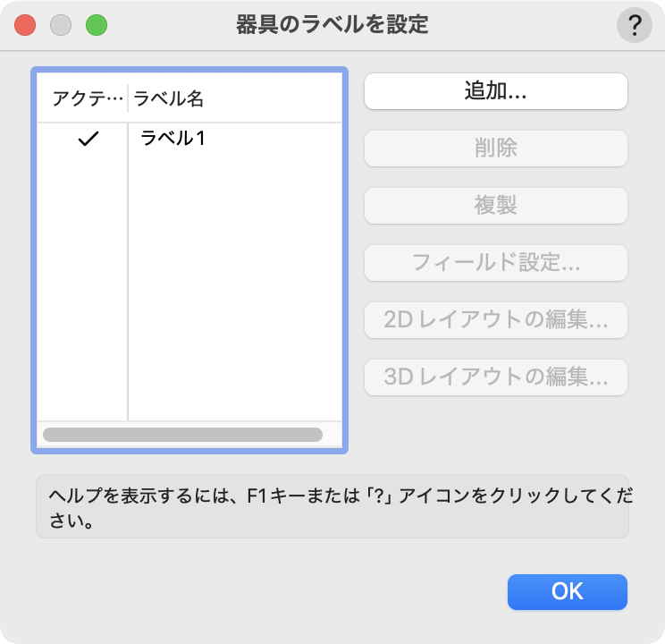Click the アクテ… column header
This screenshot has height=644, width=665.
pyautogui.click(x=84, y=98)
